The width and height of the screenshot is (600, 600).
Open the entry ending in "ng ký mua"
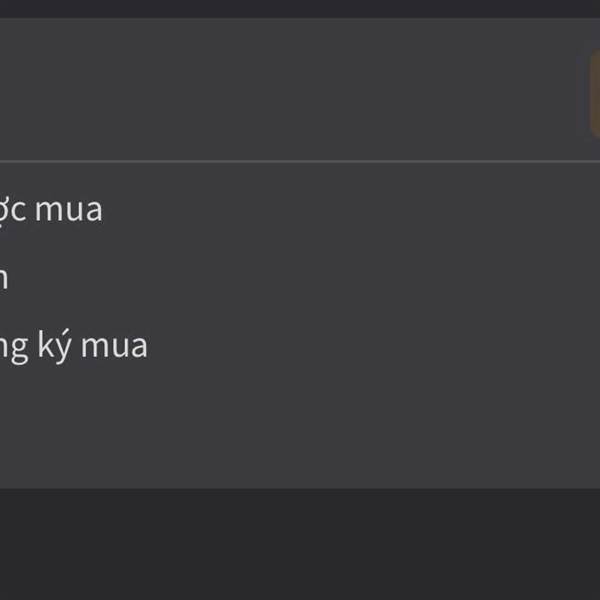tap(72, 346)
